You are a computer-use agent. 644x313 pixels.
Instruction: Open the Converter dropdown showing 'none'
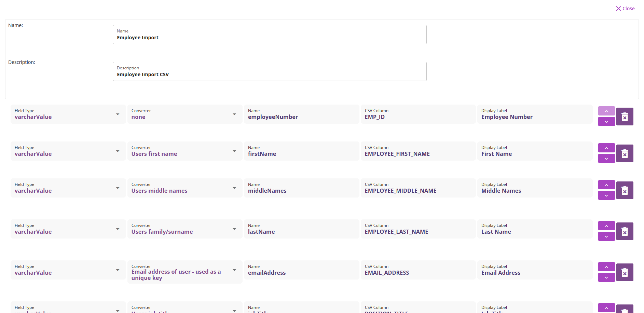tap(184, 114)
